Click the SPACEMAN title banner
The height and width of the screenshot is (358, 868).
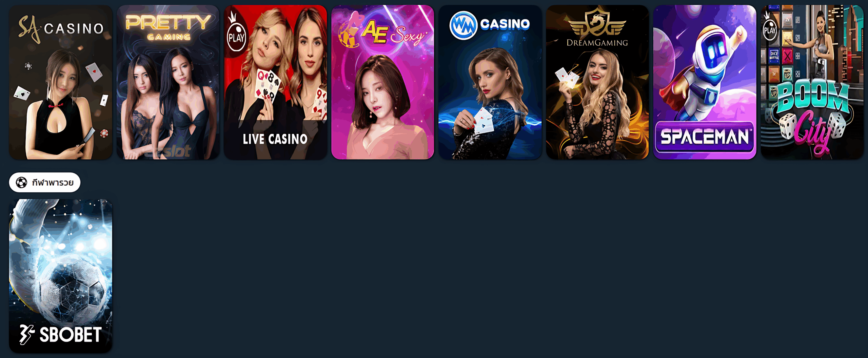click(705, 137)
